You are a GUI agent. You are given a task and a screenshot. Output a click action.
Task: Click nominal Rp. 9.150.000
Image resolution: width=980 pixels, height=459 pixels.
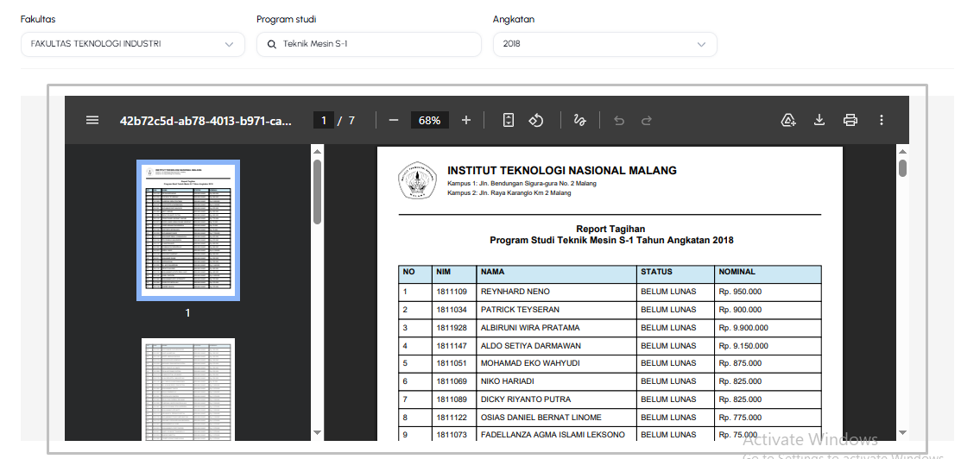point(743,346)
